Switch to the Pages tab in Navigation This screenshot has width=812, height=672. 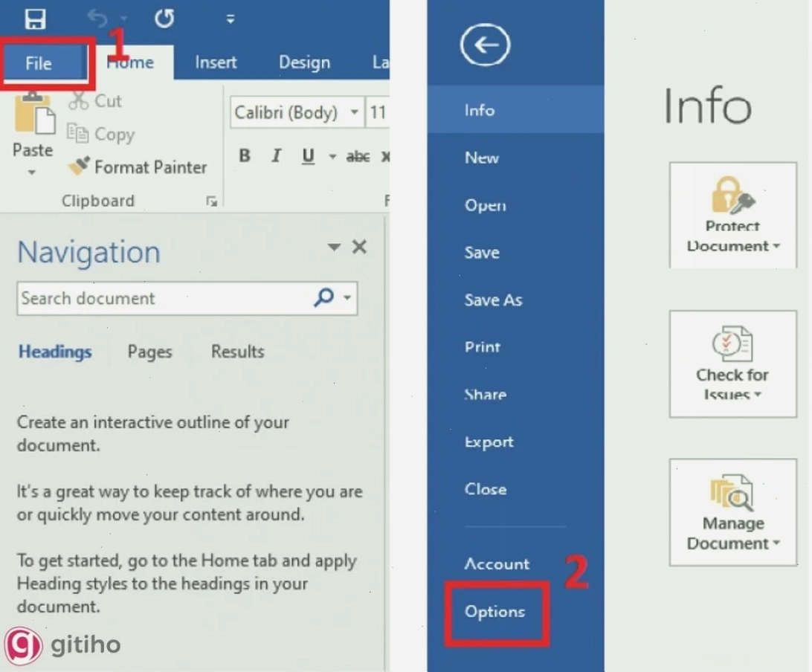pos(149,352)
